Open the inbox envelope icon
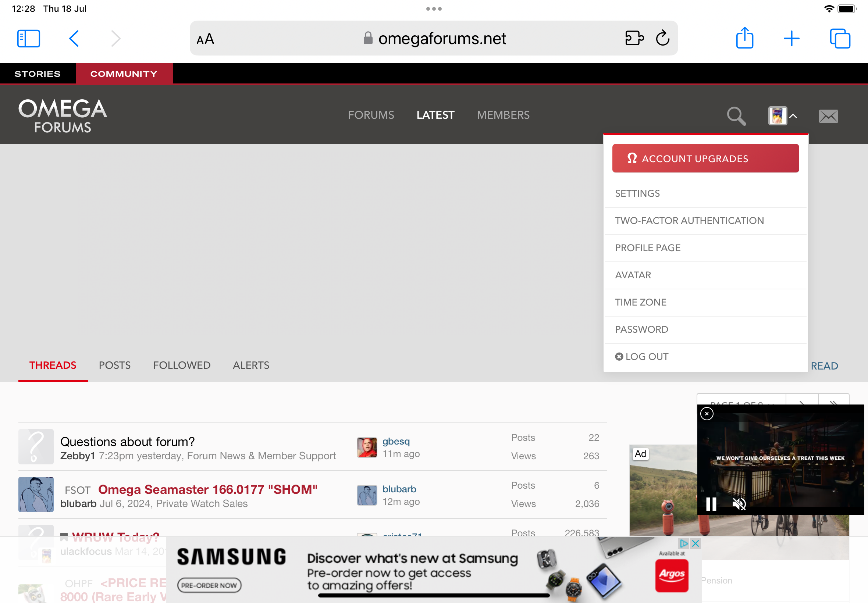 point(828,116)
